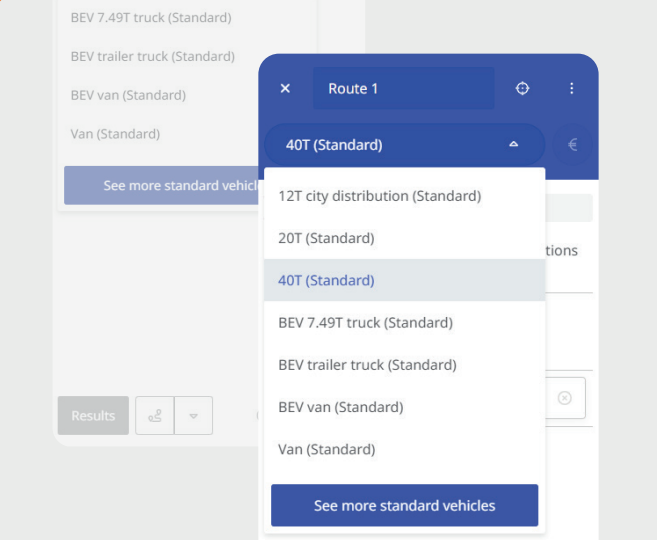
Task: Open the three-dot more options menu
Action: click(572, 88)
